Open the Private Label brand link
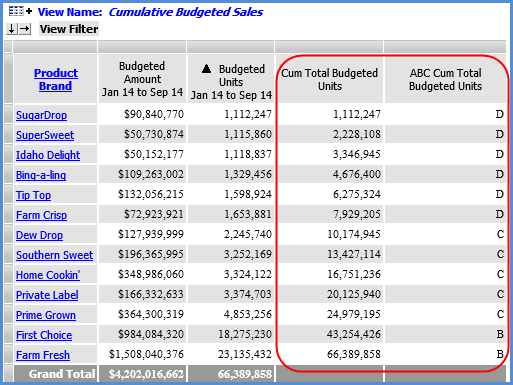 click(47, 295)
